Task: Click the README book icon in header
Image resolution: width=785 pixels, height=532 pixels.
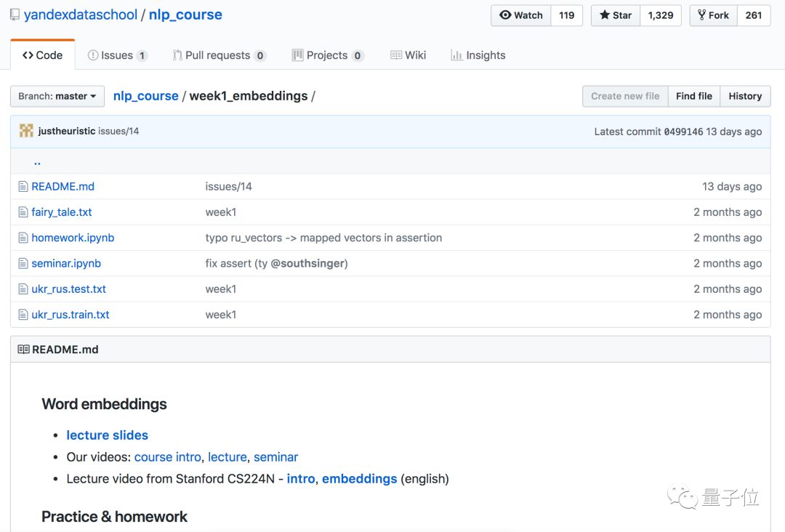Action: tap(23, 350)
